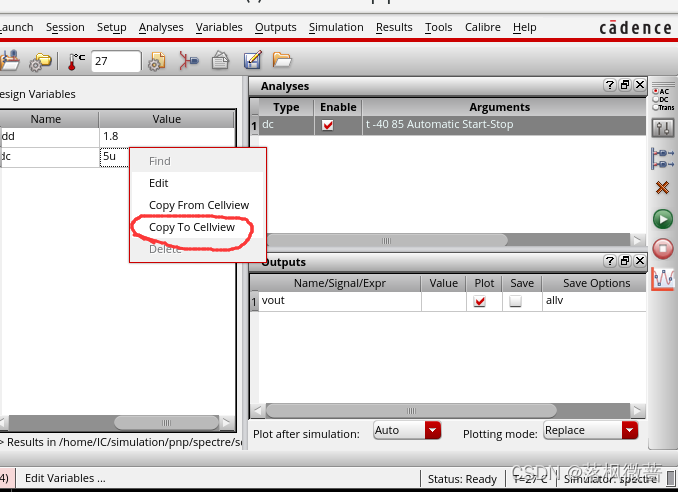Disable the dc analysis Enable checkbox
The width and height of the screenshot is (678, 492).
point(327,125)
